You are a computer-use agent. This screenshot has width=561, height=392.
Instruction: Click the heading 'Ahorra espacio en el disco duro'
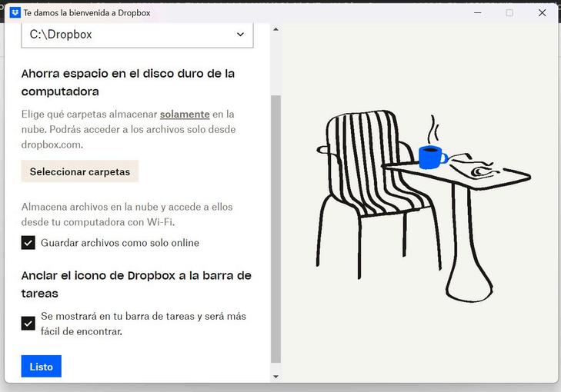(128, 82)
